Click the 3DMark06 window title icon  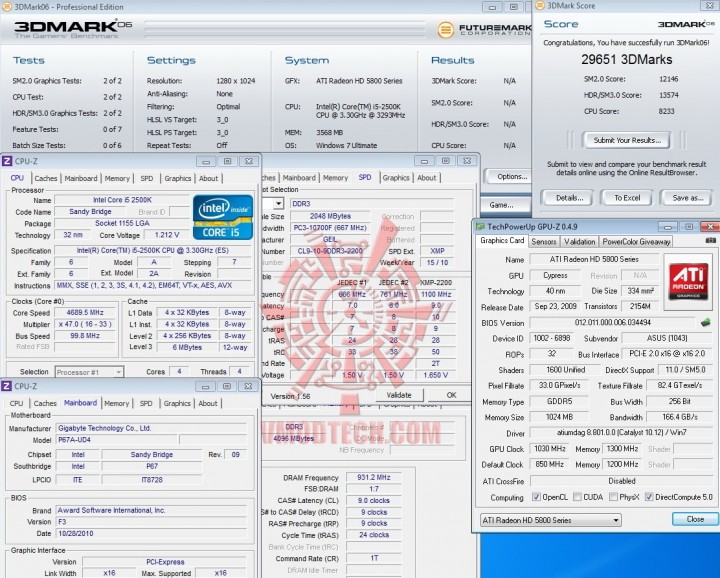click(7, 6)
